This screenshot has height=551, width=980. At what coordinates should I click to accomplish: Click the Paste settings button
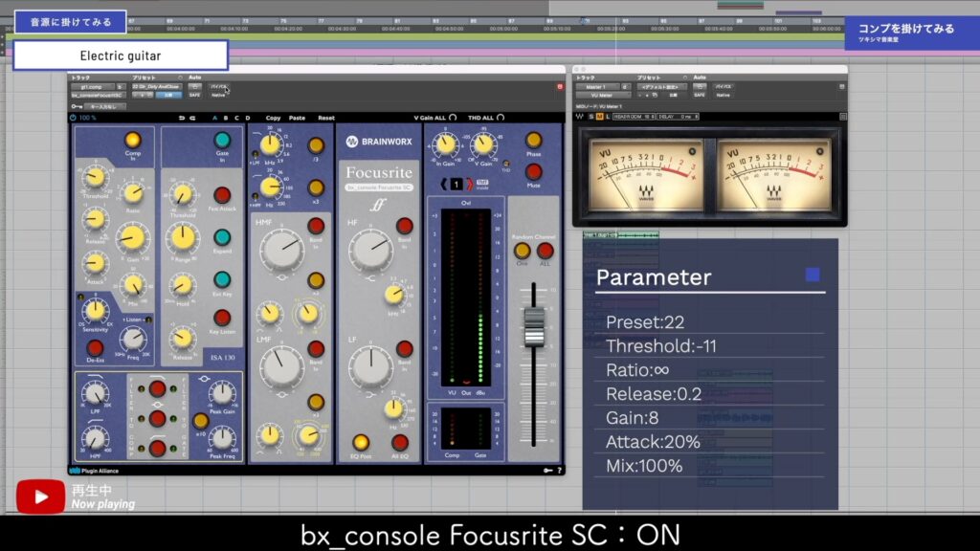click(297, 118)
